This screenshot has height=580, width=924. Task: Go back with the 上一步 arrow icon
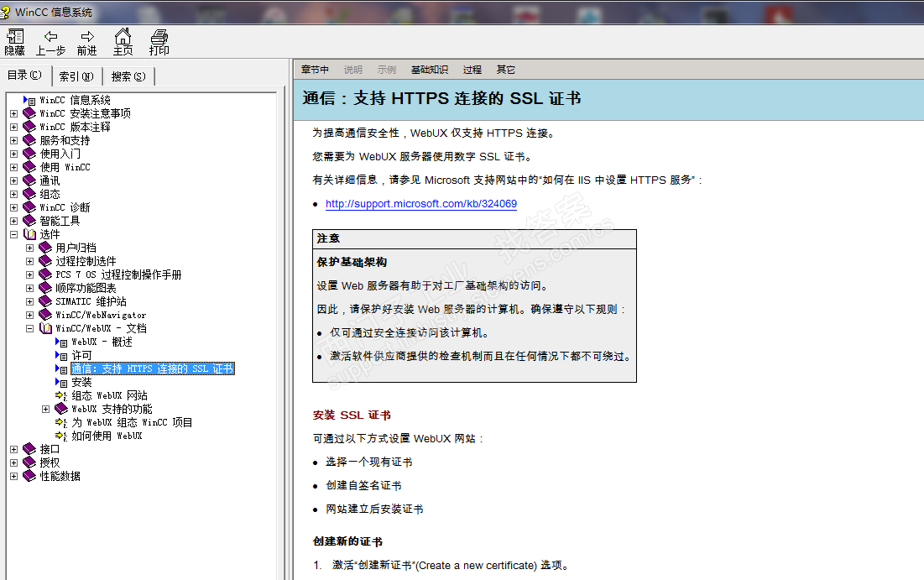tap(50, 37)
